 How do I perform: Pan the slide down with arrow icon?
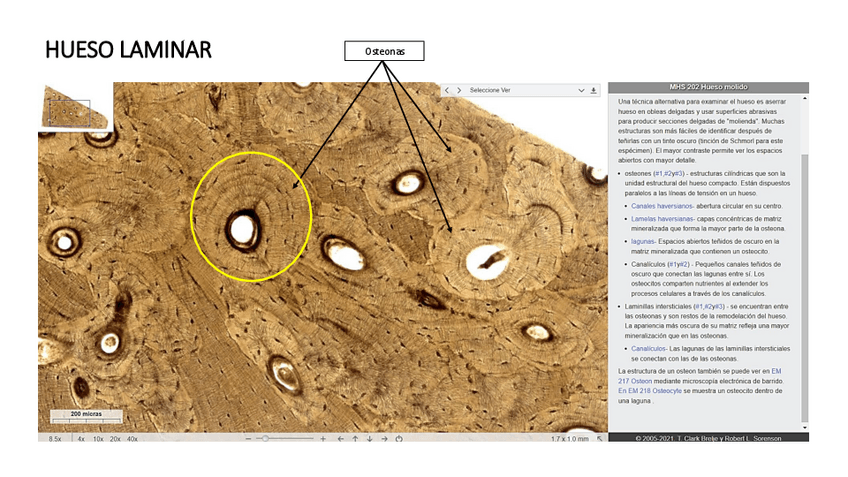(369, 438)
